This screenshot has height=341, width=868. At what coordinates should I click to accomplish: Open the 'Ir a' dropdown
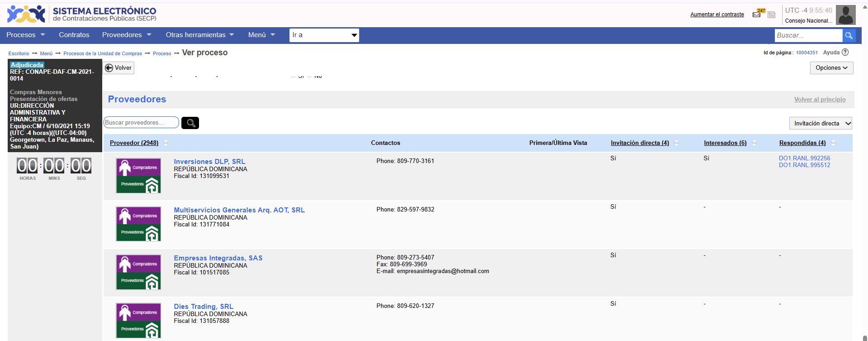[324, 35]
